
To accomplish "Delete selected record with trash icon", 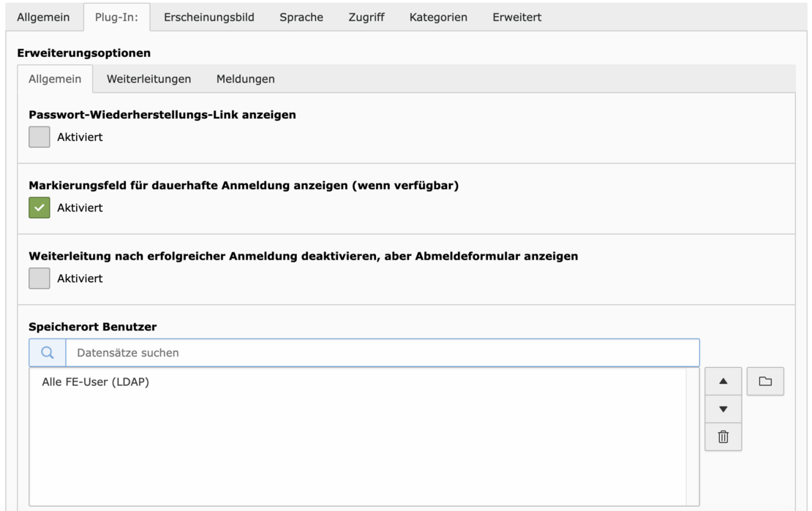I will tap(723, 437).
